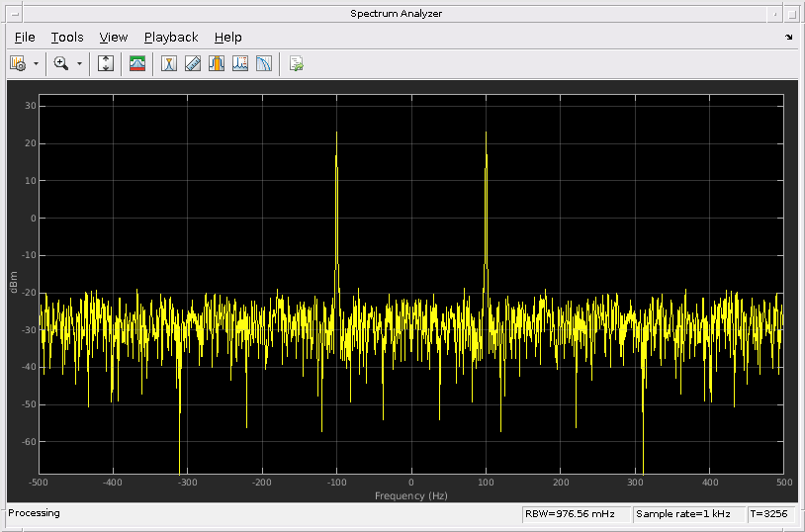Open the File menu
The height and width of the screenshot is (532, 805).
(25, 38)
